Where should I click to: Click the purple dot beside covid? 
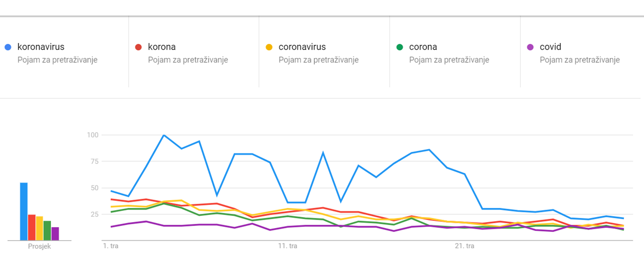point(530,47)
